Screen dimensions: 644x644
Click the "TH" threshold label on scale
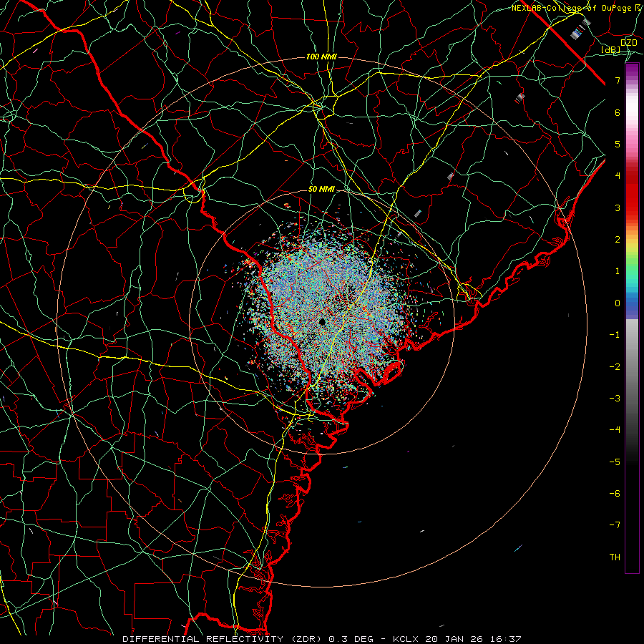(x=615, y=557)
